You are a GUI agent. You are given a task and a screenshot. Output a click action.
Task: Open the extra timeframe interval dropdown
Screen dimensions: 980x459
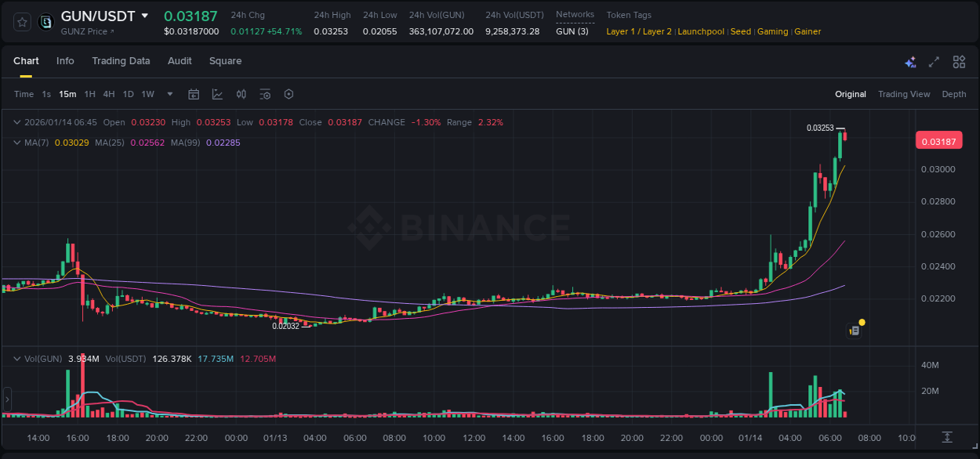(x=169, y=94)
